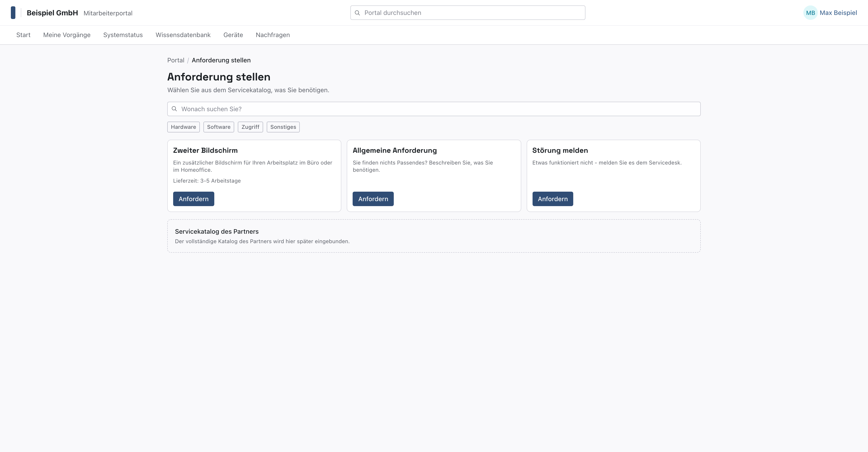Image resolution: width=868 pixels, height=452 pixels.
Task: Click the Mitarbeiterportal label in header
Action: tap(108, 13)
